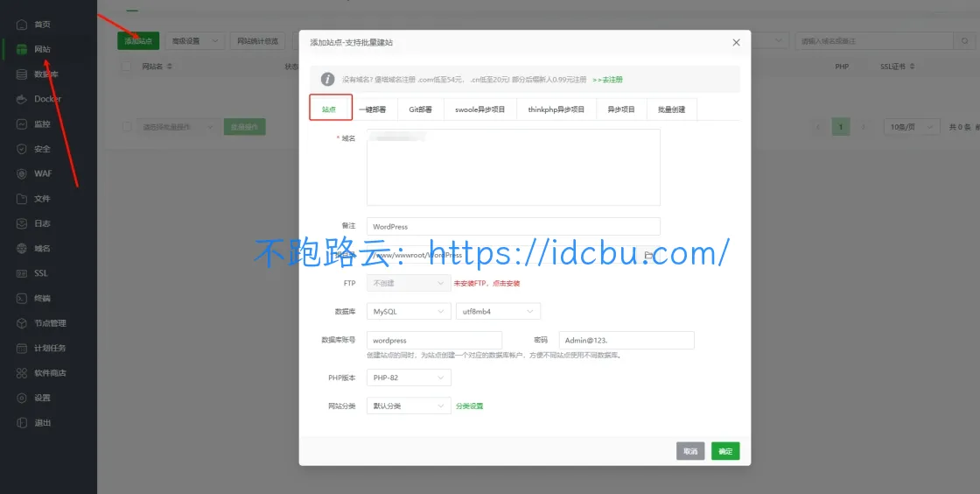Viewport: 980px width, 494px height.
Task: Open 软件商店 in the sidebar
Action: [48, 372]
